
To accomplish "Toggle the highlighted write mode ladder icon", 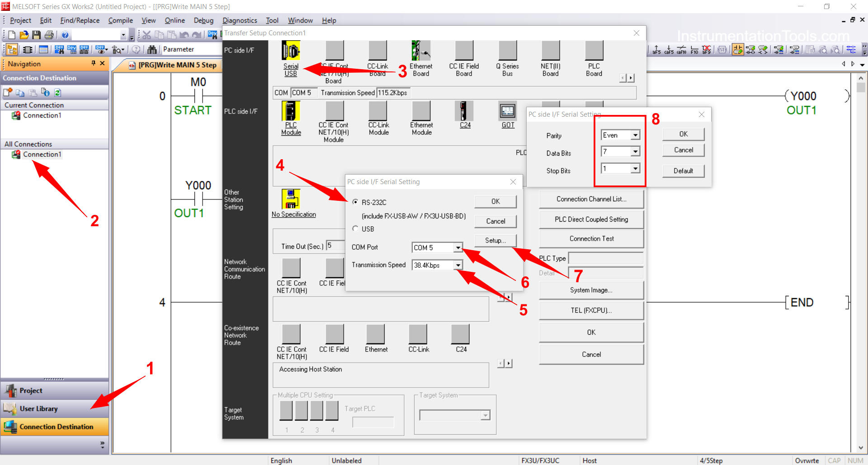I will point(738,49).
